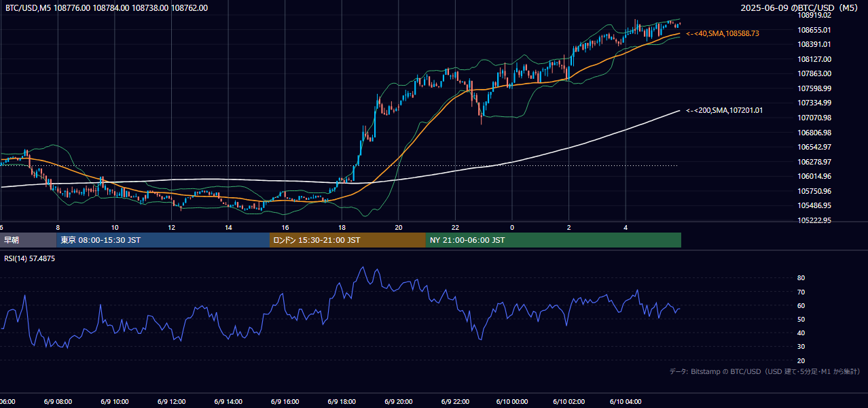
Task: Click the '2025-06-09 のBTC/USD (M5)' chart title
Action: tap(800, 8)
